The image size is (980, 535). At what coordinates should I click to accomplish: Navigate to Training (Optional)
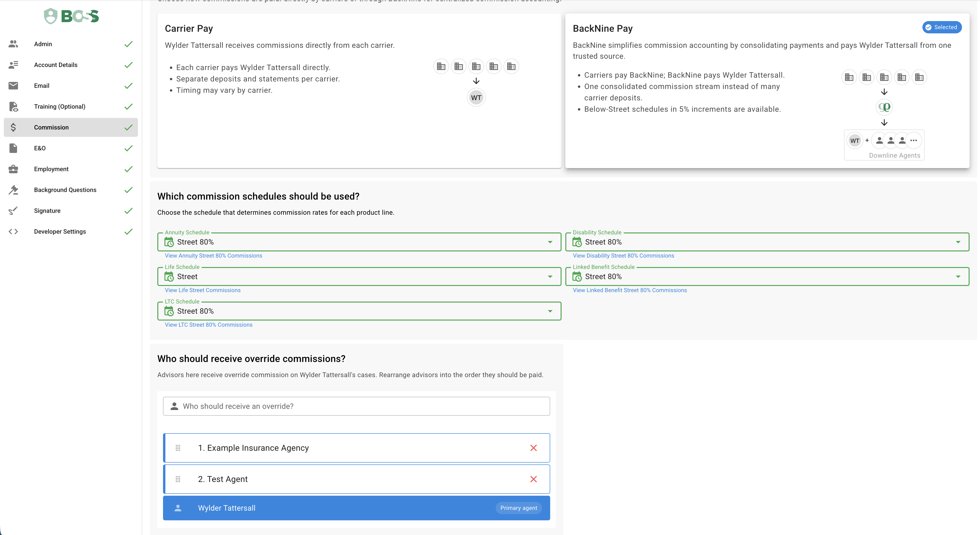pyautogui.click(x=71, y=107)
